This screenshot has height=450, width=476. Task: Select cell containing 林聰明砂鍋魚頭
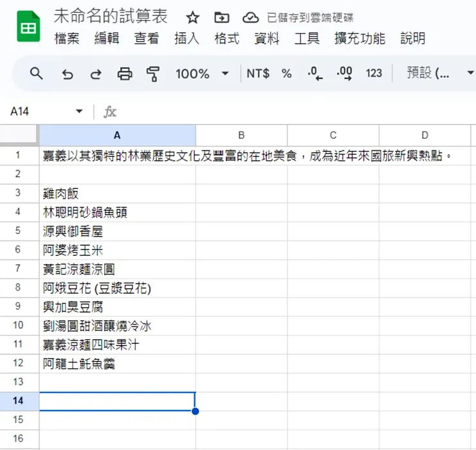coord(118,212)
